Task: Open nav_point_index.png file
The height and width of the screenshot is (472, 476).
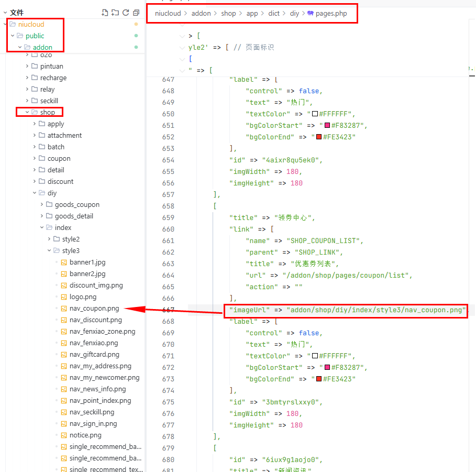Action: tap(100, 401)
